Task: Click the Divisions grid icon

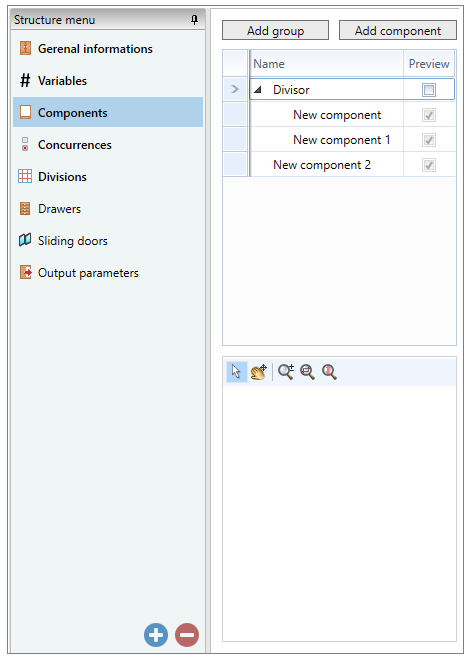Action: (25, 176)
